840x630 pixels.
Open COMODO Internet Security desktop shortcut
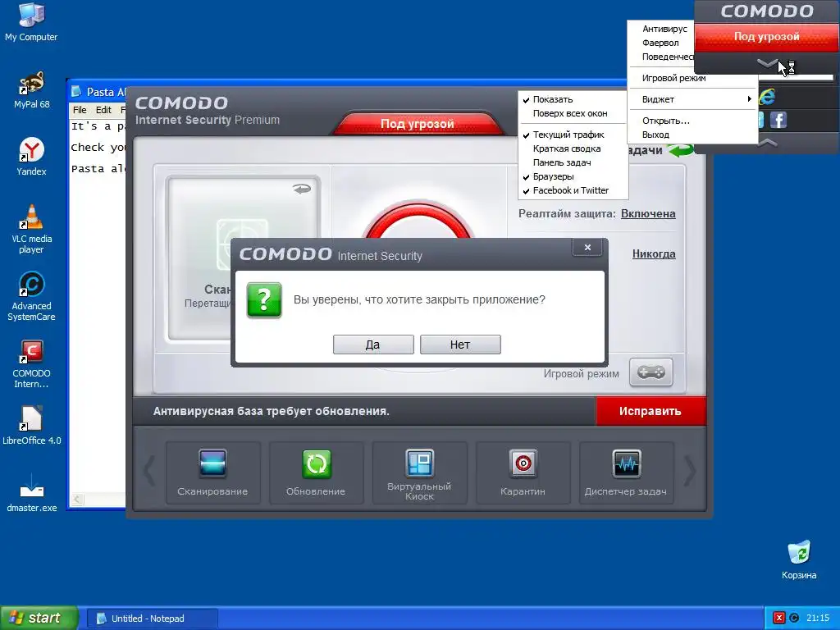(31, 363)
